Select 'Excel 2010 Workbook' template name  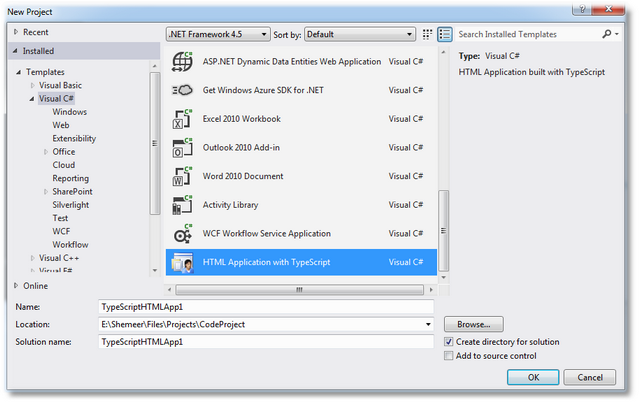coord(242,119)
